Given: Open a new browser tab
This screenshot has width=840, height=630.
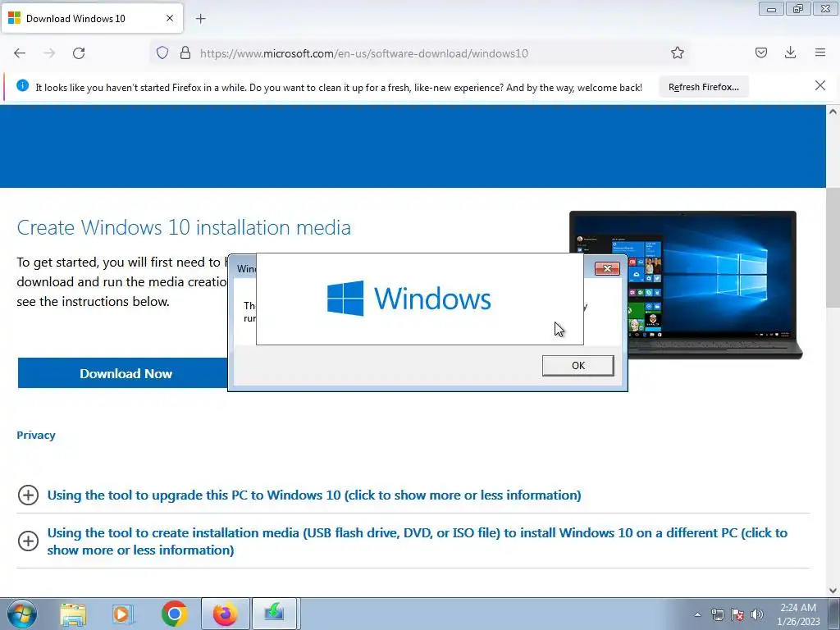Looking at the screenshot, I should pos(200,19).
